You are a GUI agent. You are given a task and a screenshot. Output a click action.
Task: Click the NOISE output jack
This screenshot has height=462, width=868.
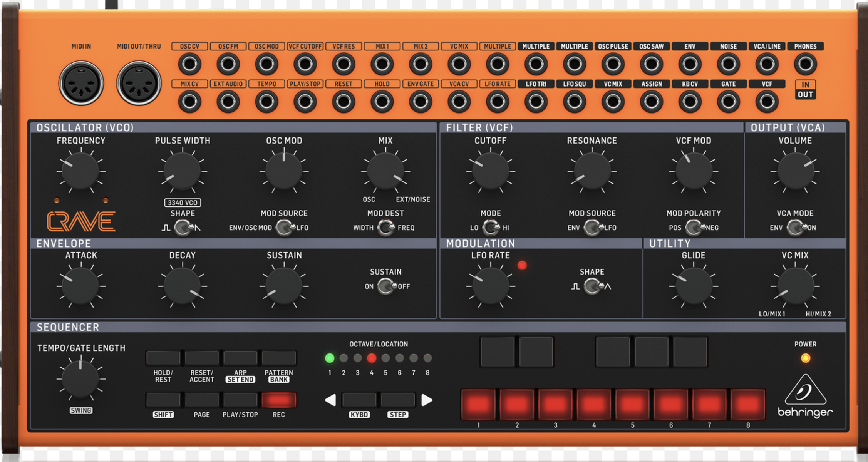[x=728, y=64]
